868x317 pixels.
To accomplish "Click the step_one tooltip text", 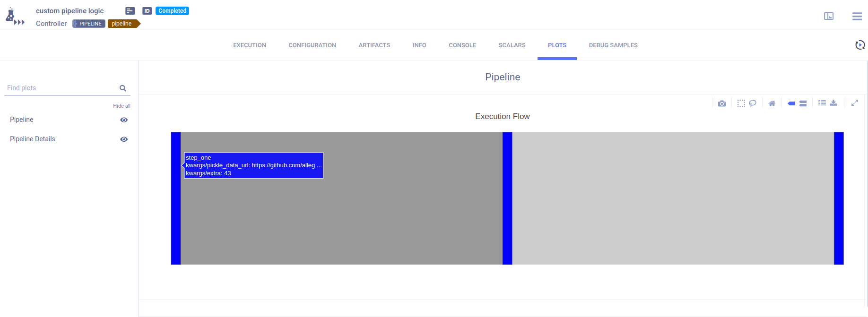I will pyautogui.click(x=199, y=158).
